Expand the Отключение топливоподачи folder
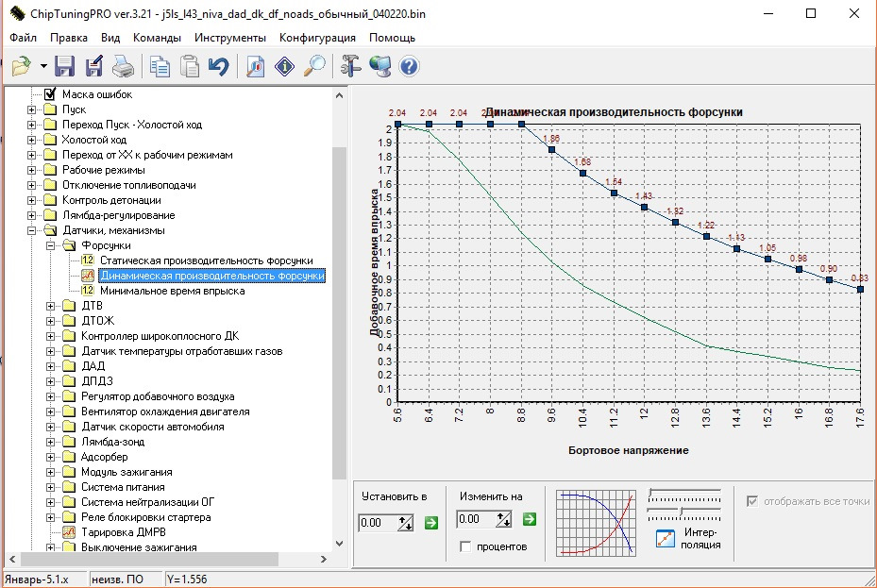 click(31, 185)
